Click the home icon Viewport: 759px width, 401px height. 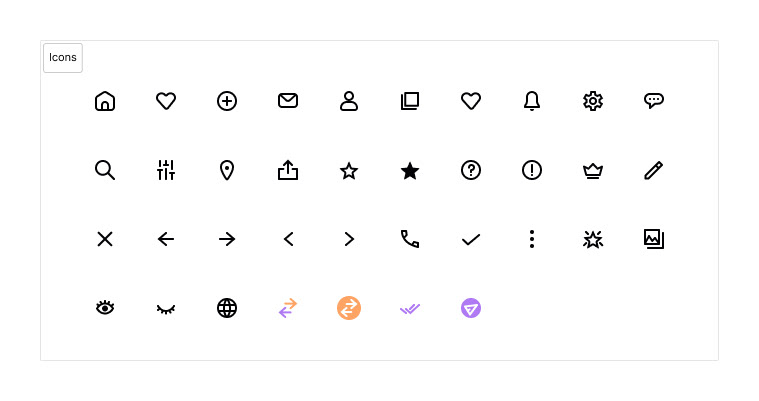pos(105,101)
